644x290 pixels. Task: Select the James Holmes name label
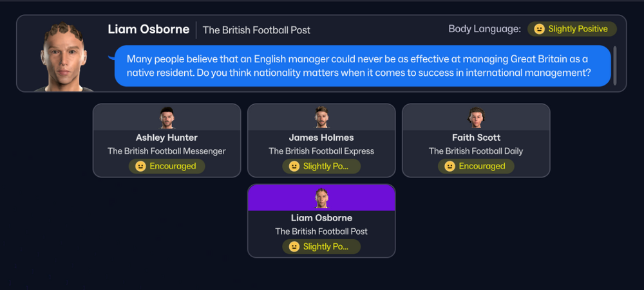pos(321,138)
